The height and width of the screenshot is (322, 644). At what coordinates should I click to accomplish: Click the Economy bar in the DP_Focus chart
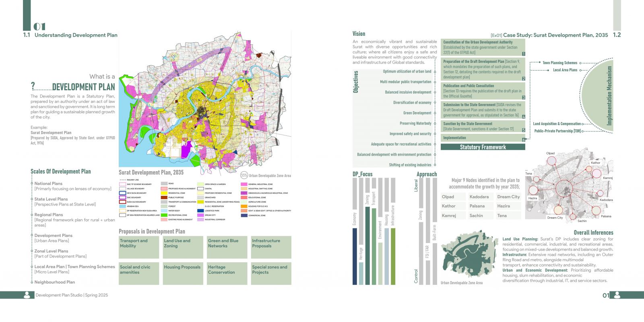point(355,256)
